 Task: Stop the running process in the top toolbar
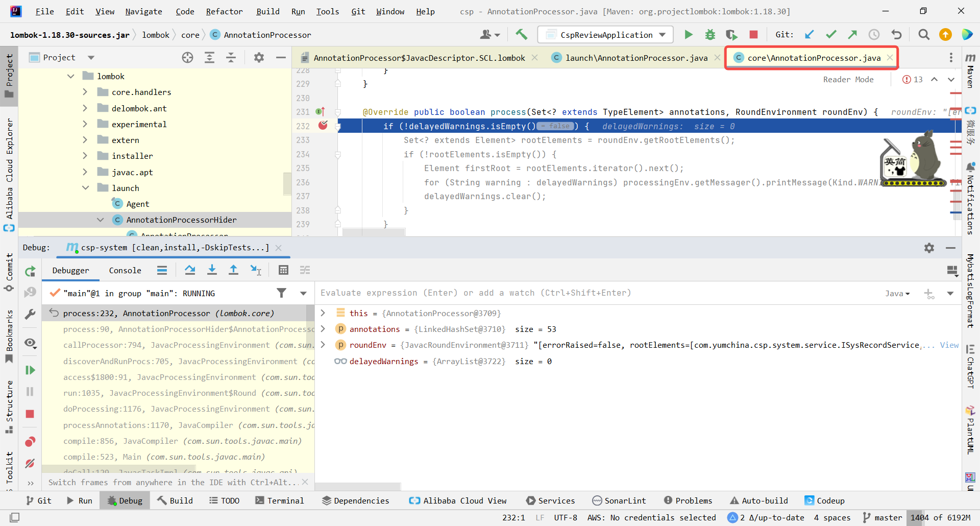click(753, 34)
